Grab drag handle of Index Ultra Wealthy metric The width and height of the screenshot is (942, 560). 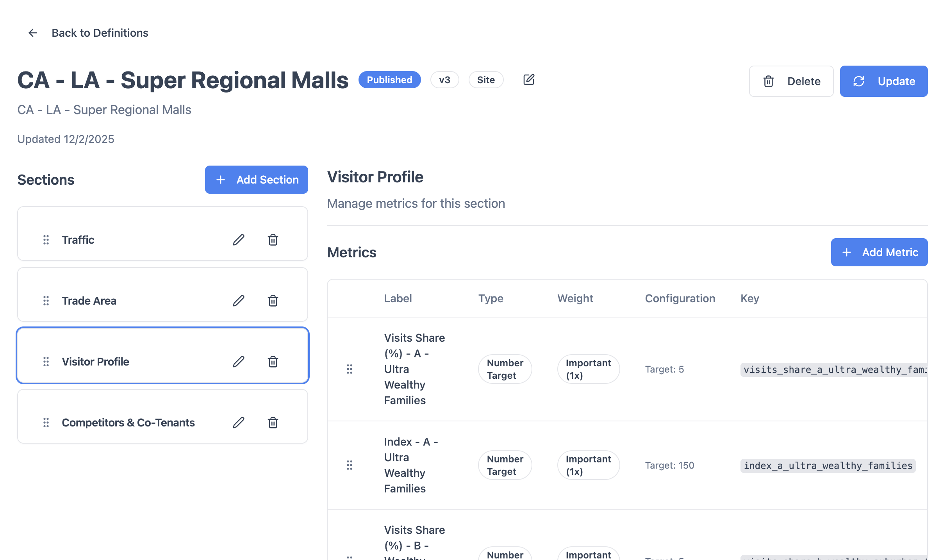(x=350, y=465)
